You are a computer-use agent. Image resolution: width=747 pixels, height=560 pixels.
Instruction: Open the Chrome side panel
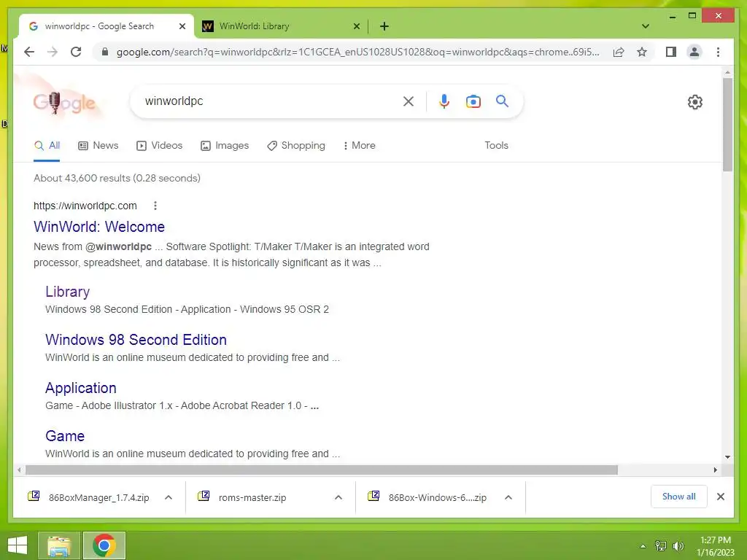[x=671, y=52]
